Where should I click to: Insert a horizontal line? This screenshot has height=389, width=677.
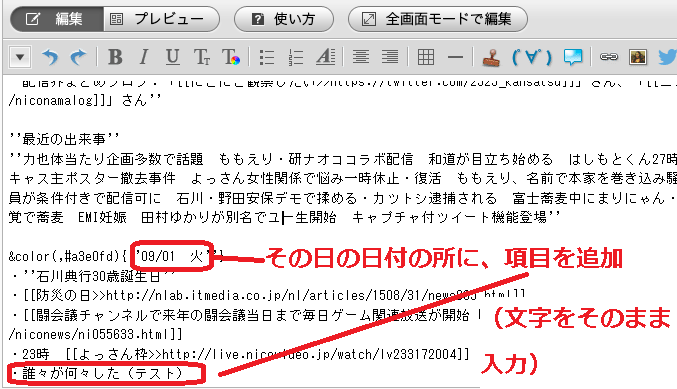[455, 57]
